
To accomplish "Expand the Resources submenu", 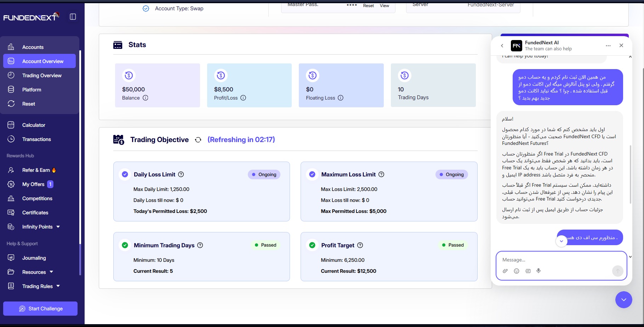I will (x=51, y=272).
